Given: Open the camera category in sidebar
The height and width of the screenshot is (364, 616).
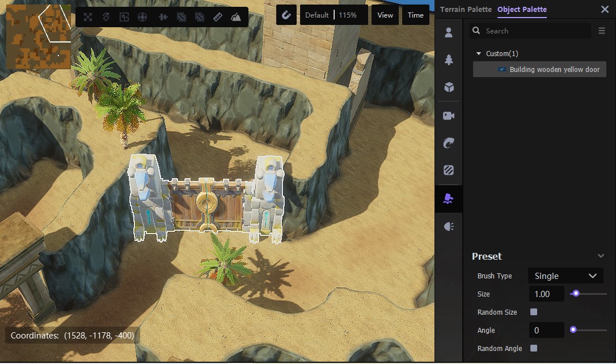Looking at the screenshot, I should (x=449, y=116).
